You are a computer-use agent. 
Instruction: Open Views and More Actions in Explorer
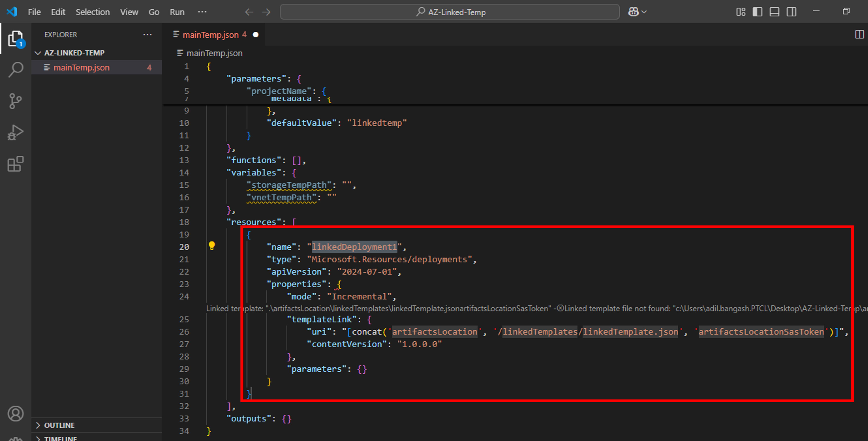click(x=147, y=34)
